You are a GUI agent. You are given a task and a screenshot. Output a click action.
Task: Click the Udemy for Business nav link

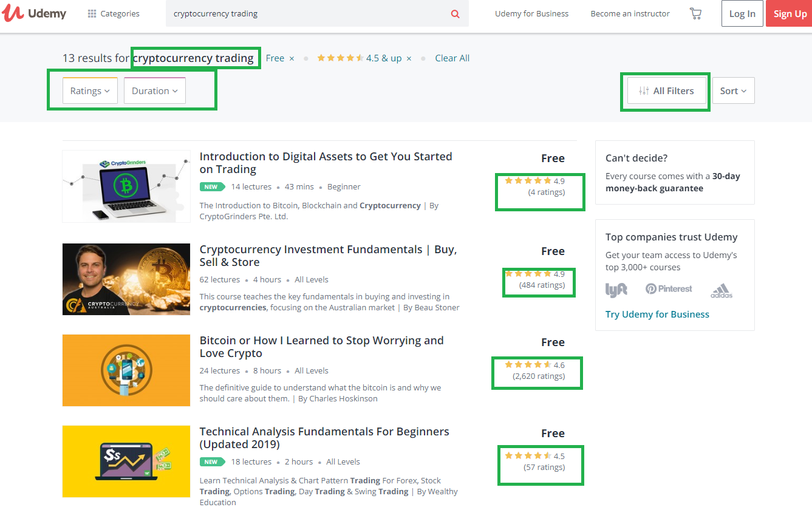pos(532,13)
